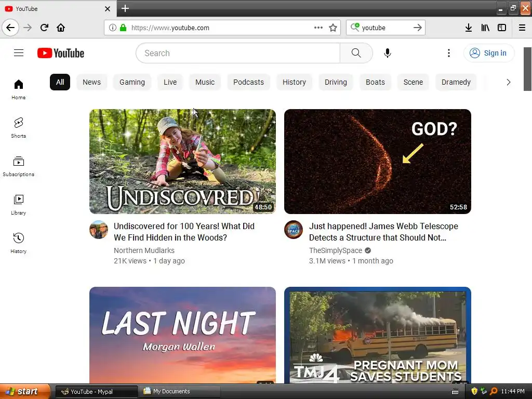Open the browser hamburger menu
532x399 pixels.
pos(522,28)
